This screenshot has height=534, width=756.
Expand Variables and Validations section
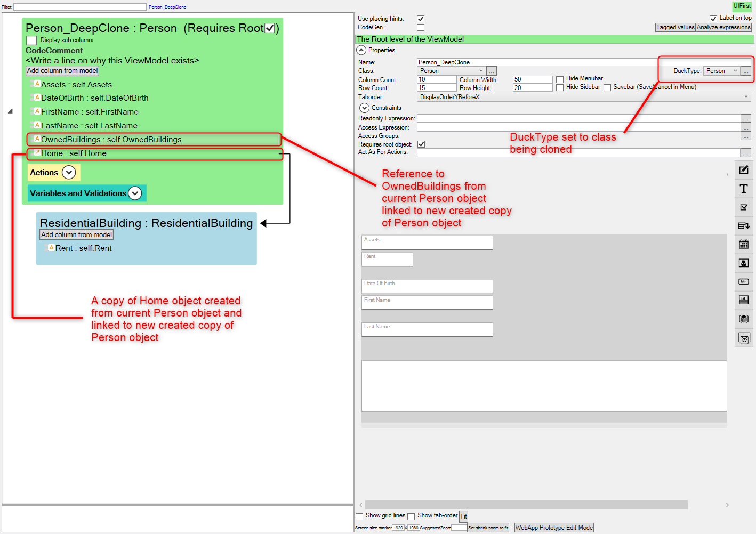coord(135,193)
